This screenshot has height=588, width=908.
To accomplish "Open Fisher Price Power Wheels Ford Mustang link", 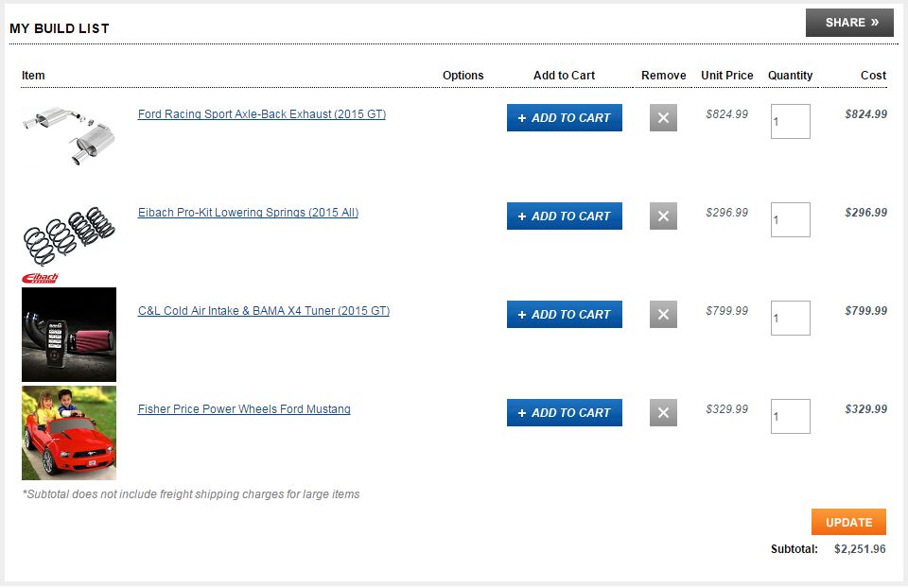I will (244, 409).
